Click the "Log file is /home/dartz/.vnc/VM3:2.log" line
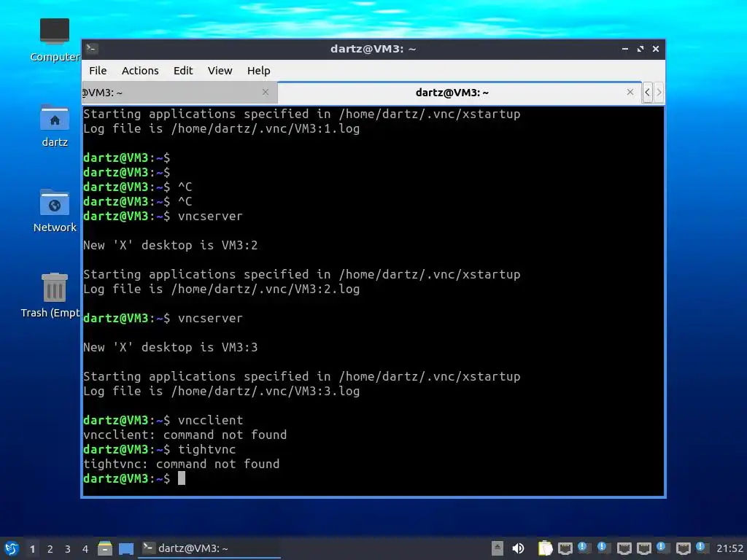Viewport: 747px width, 560px height. tap(222, 289)
